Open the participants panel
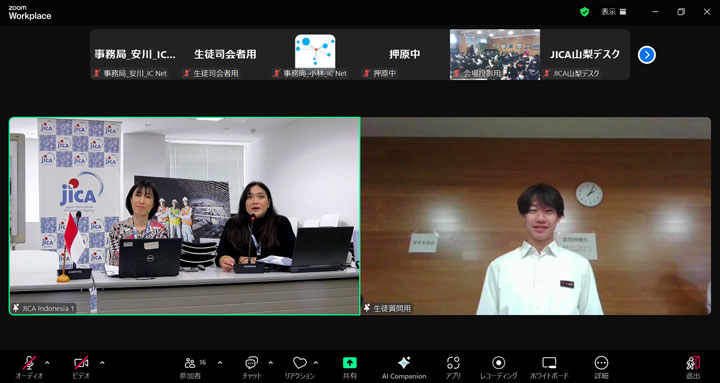Screen dimensions: 720x383 [190, 367]
